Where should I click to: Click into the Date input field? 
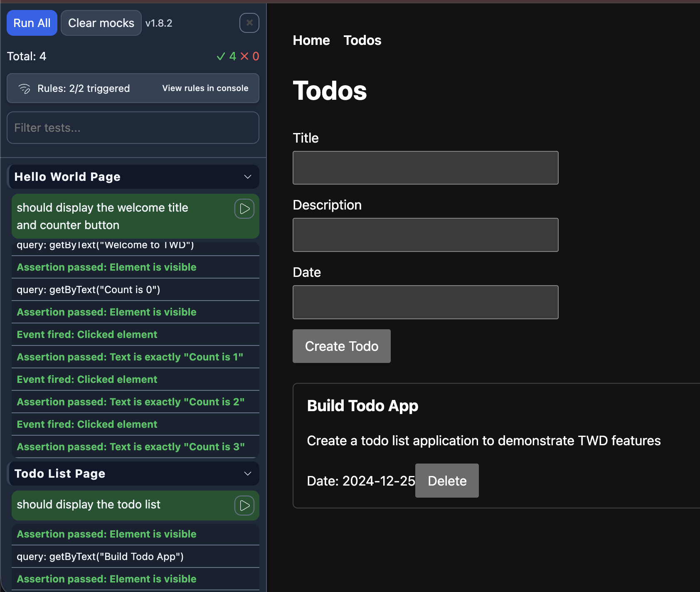pyautogui.click(x=426, y=302)
